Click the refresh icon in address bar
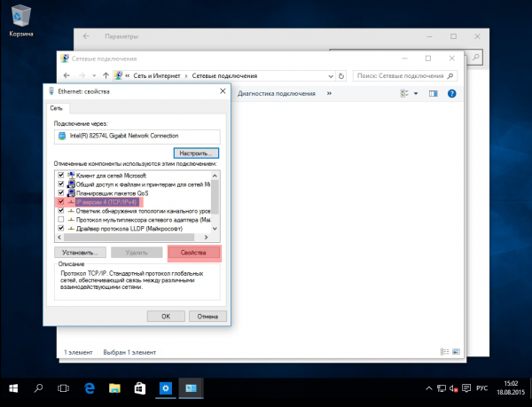Viewport: 532px width, 407px height. coord(341,76)
